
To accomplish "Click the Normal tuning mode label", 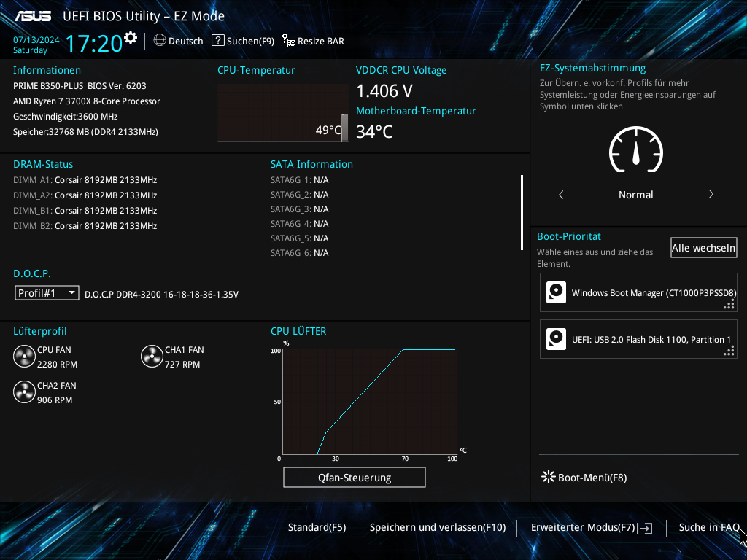I will tap(636, 194).
